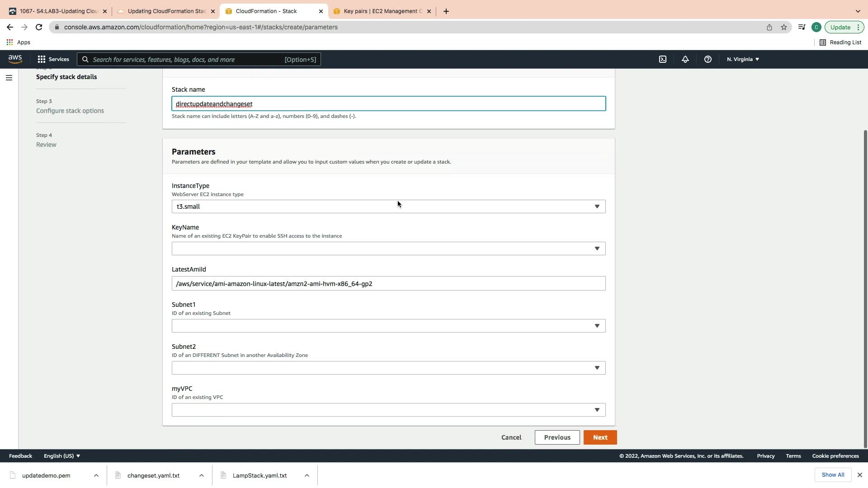This screenshot has width=868, height=488.
Task: Open Chrome Reading List
Action: pos(840,42)
